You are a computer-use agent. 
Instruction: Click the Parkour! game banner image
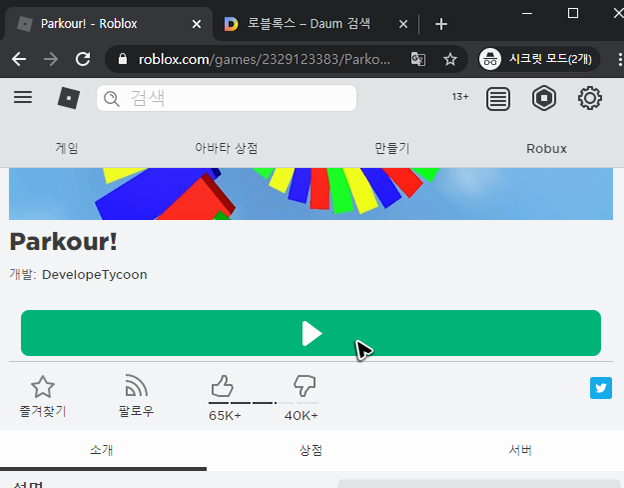[x=311, y=194]
